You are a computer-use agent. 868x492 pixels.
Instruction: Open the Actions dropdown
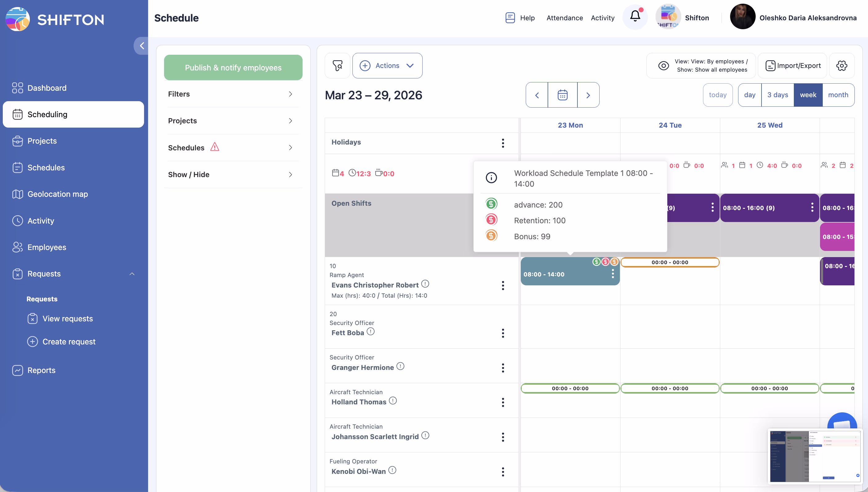coord(387,65)
